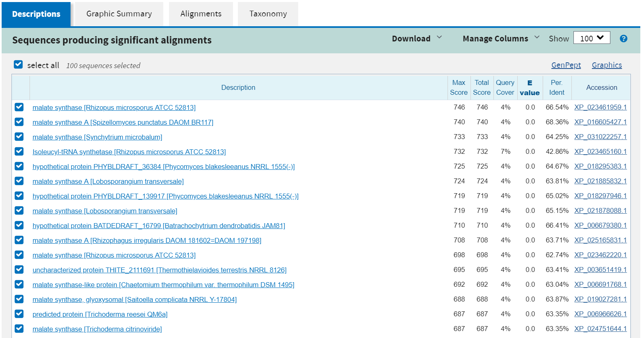Select the 7% query cover value
Screen dimensions: 644x338
pyautogui.click(x=505, y=151)
